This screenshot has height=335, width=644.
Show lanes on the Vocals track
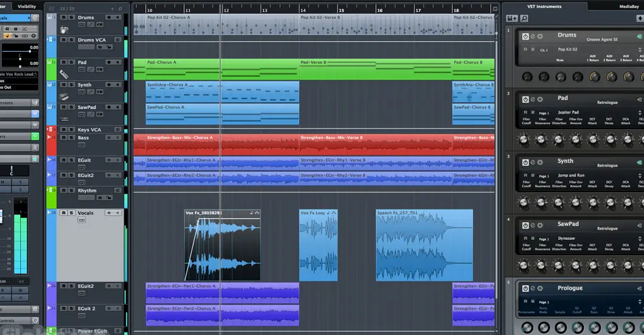pyautogui.click(x=82, y=220)
